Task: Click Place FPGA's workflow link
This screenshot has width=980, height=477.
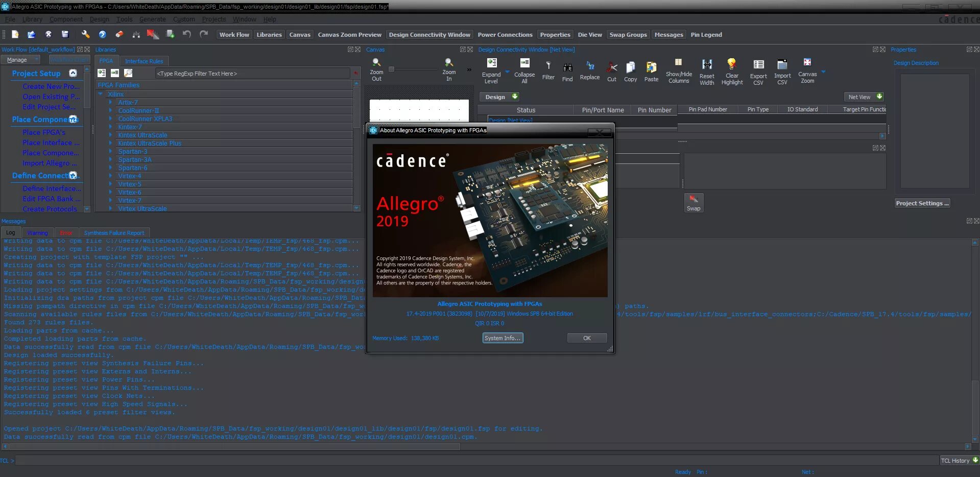Action: (x=44, y=132)
